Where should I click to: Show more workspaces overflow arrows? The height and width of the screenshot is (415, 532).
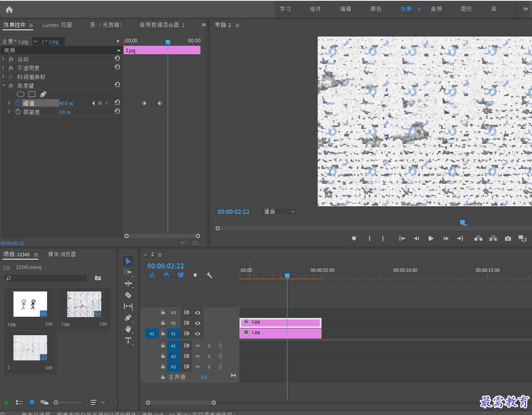click(x=525, y=9)
